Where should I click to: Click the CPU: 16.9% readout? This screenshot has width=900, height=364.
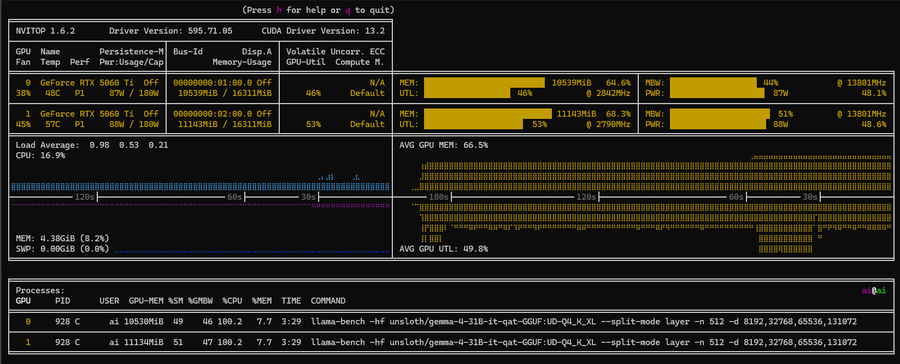[x=40, y=155]
